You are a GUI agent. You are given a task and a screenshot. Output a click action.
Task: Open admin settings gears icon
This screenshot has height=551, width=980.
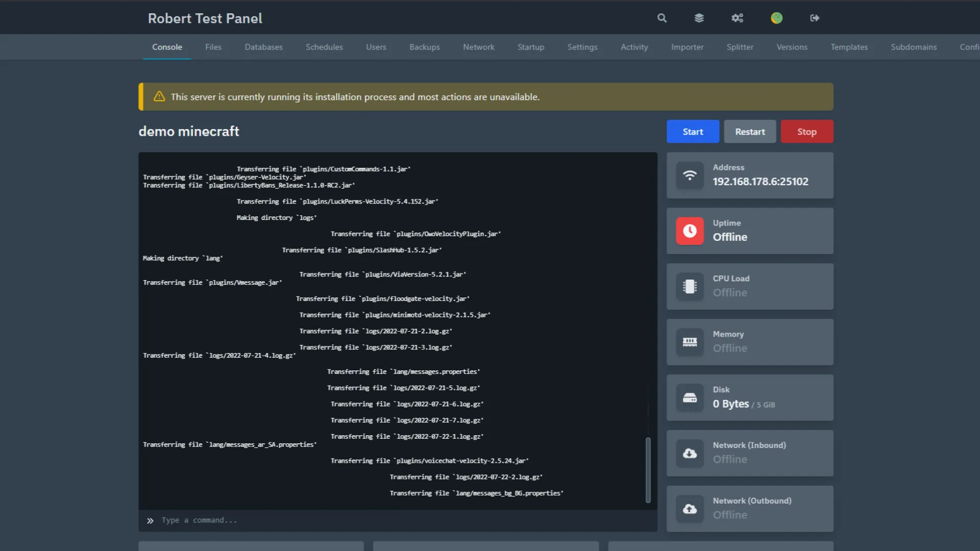coord(737,18)
